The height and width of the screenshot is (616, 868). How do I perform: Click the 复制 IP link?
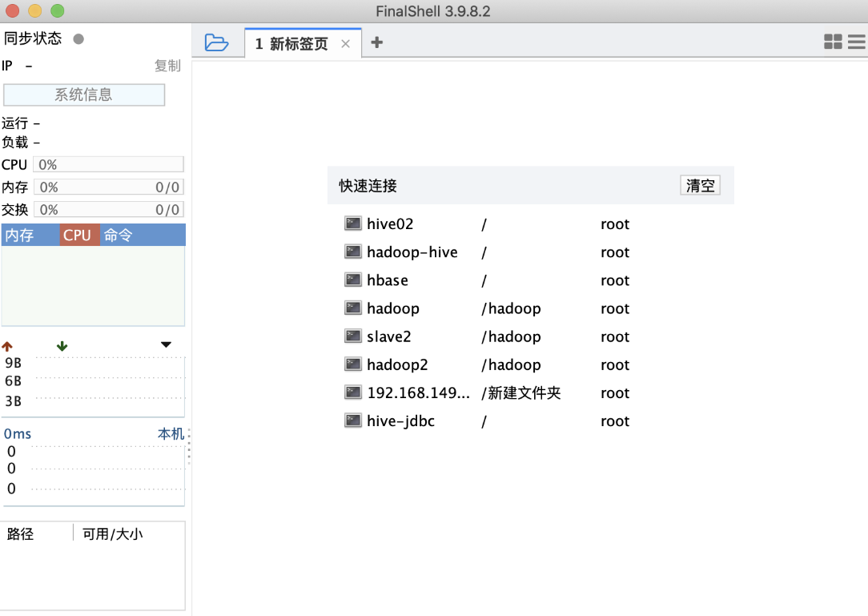[x=167, y=66]
